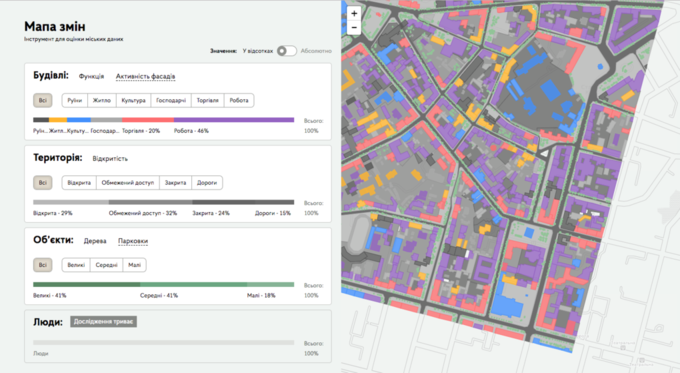The height and width of the screenshot is (373, 680).
Task: Click the Середні - 41% label
Action: [x=159, y=295]
